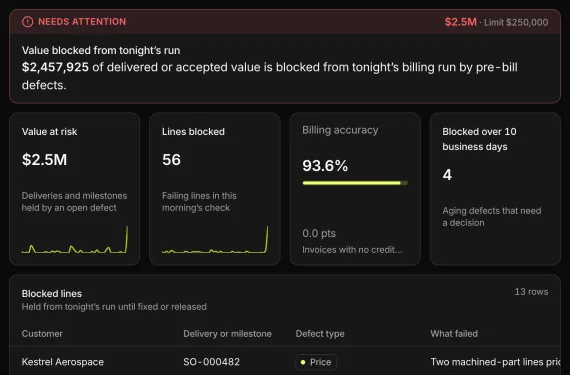Click the 93.6% billing accuracy value
Screen dimensions: 570x375
tap(325, 166)
